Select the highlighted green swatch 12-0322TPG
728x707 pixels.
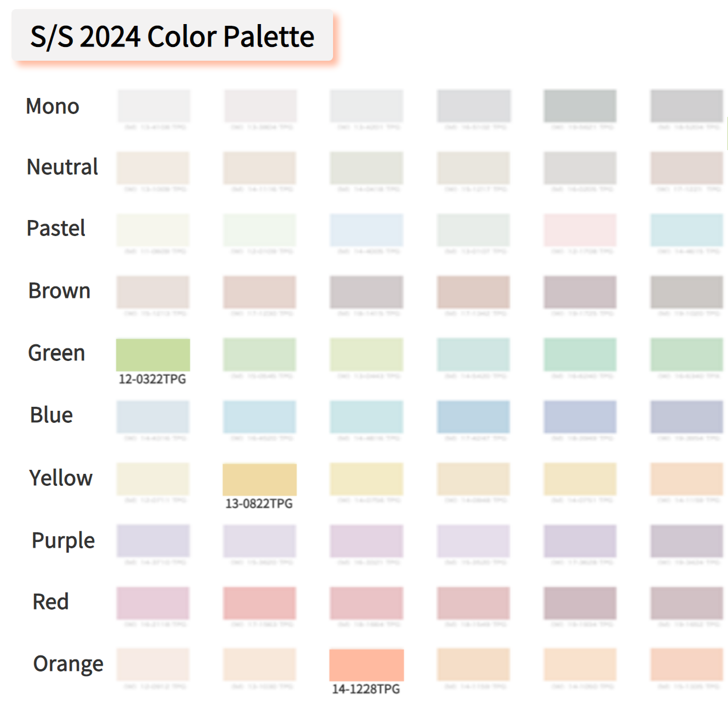pos(153,355)
